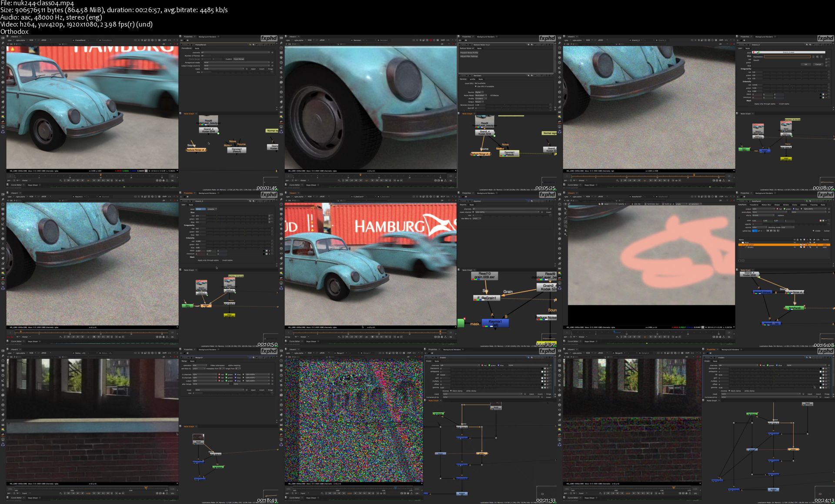Toggle the visible checkbox in RotoPaint properties
This screenshot has width=835, height=504.
[x=814, y=231]
